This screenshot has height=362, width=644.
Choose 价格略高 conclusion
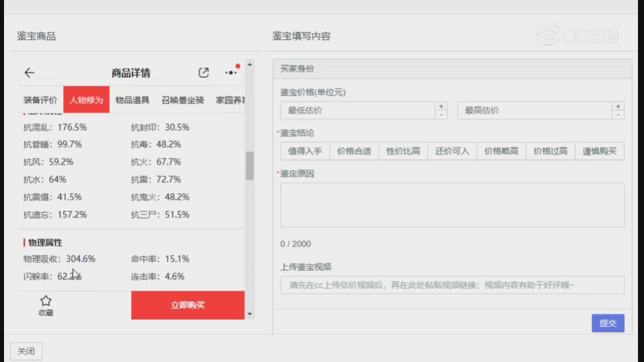[501, 151]
